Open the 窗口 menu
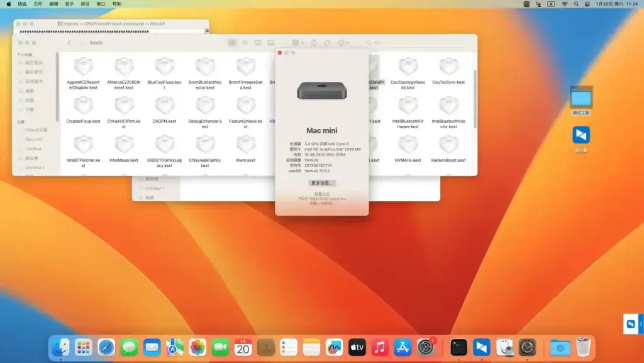644x363 pixels. pyautogui.click(x=101, y=4)
